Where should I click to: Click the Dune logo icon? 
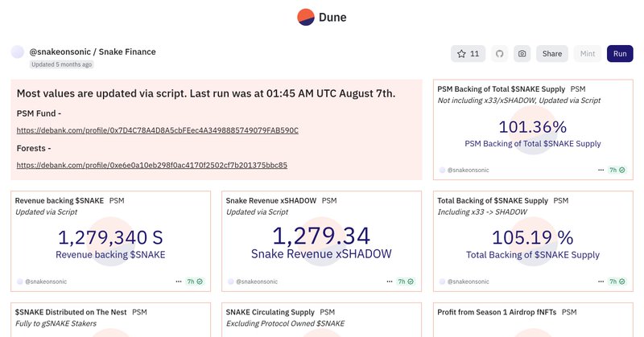(306, 17)
